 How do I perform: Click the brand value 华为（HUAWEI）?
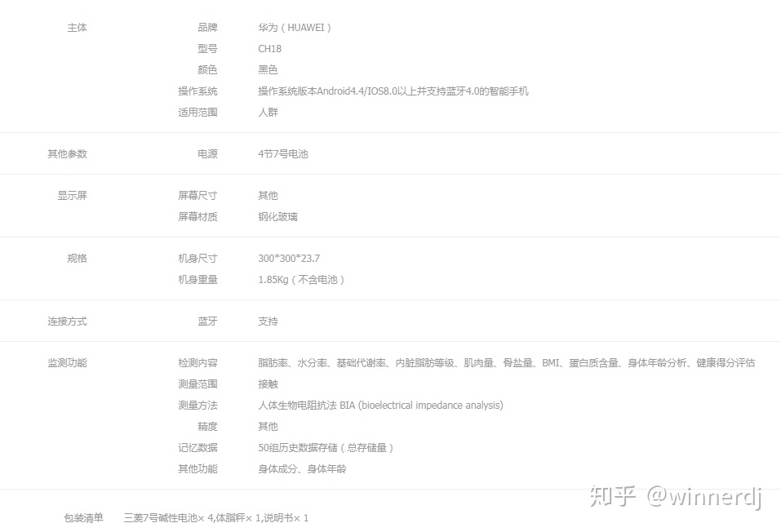[295, 28]
